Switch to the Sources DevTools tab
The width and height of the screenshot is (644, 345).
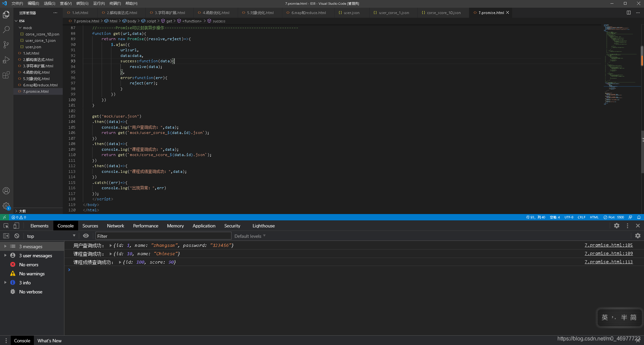(90, 226)
